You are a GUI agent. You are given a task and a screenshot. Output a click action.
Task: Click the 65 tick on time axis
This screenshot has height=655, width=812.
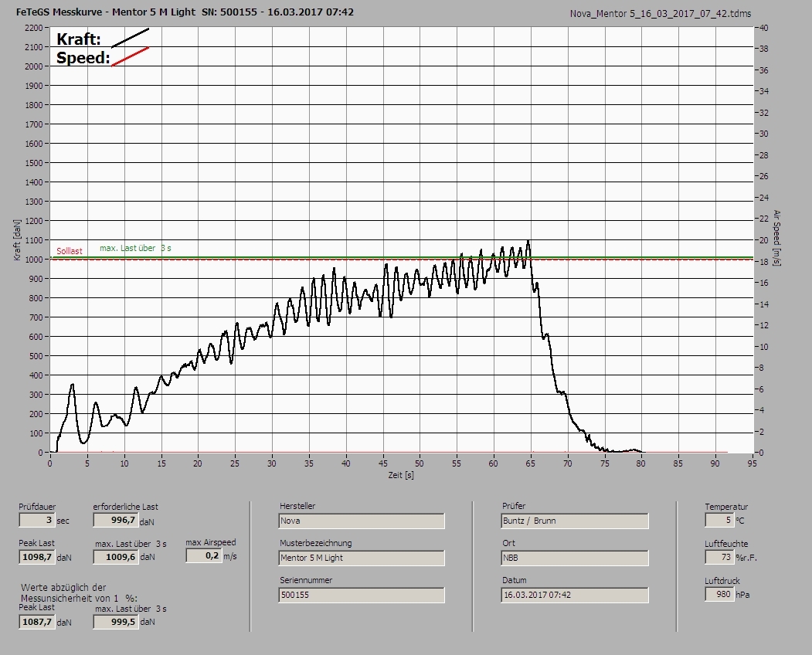pyautogui.click(x=530, y=463)
